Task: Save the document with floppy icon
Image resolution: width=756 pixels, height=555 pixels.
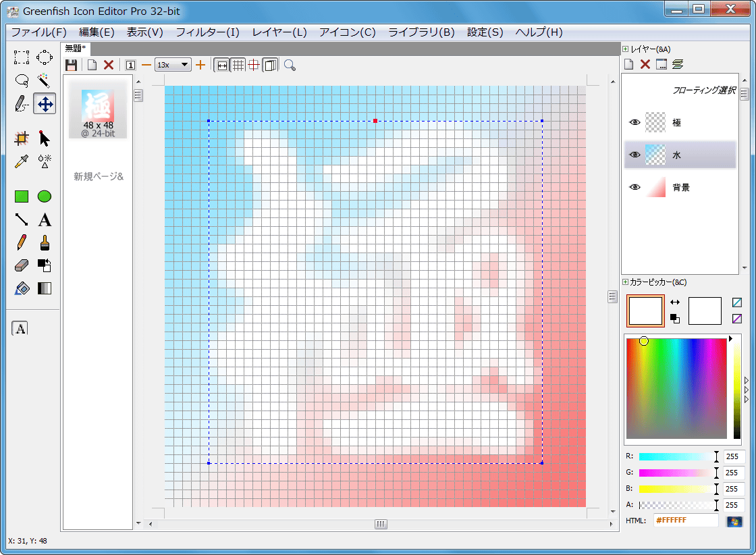Action: click(72, 65)
